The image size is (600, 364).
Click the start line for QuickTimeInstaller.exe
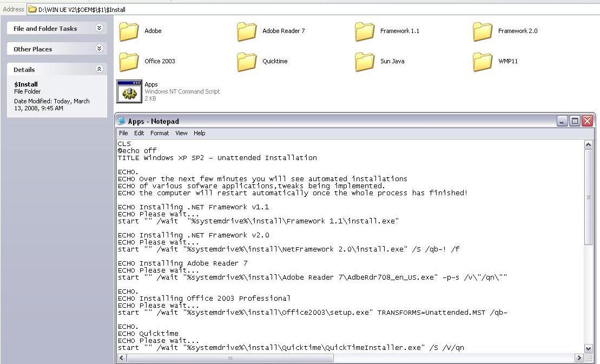(291, 348)
